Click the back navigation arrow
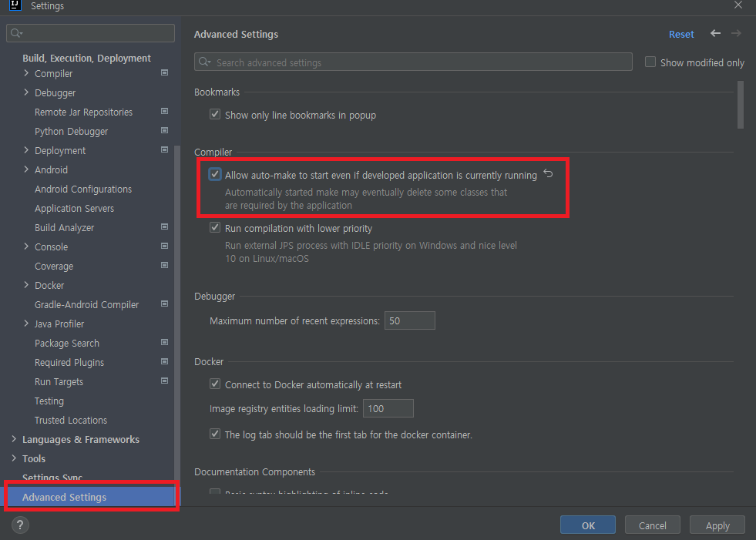 point(715,33)
